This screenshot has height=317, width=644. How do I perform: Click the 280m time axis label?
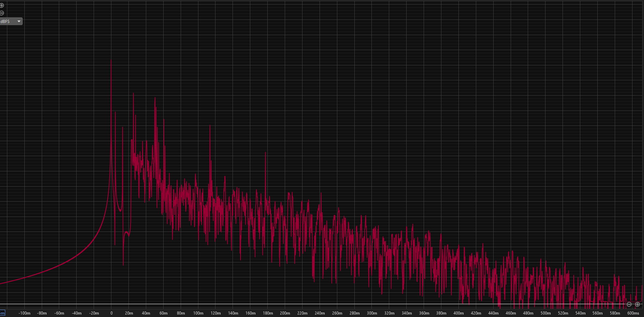355,313
